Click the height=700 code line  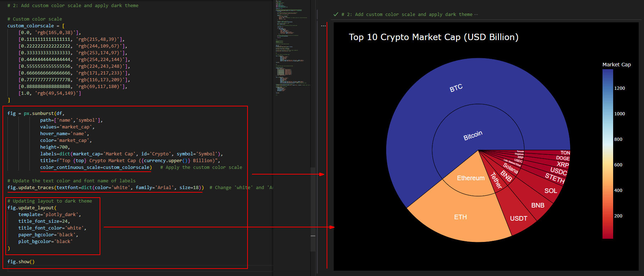pyautogui.click(x=55, y=147)
